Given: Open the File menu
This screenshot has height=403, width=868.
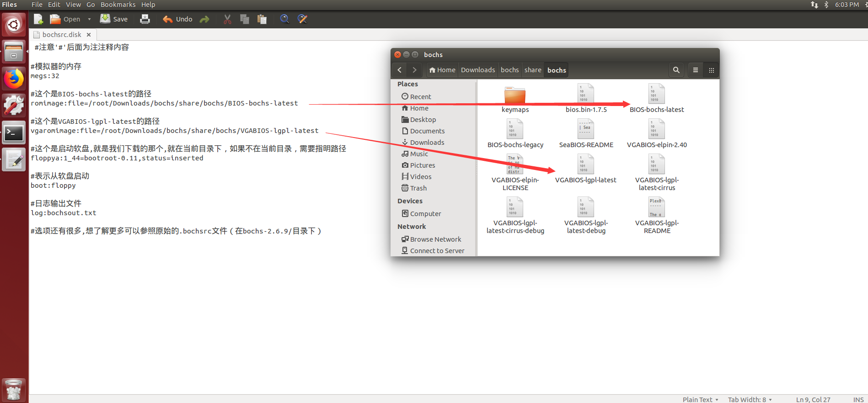Looking at the screenshot, I should pyautogui.click(x=37, y=5).
